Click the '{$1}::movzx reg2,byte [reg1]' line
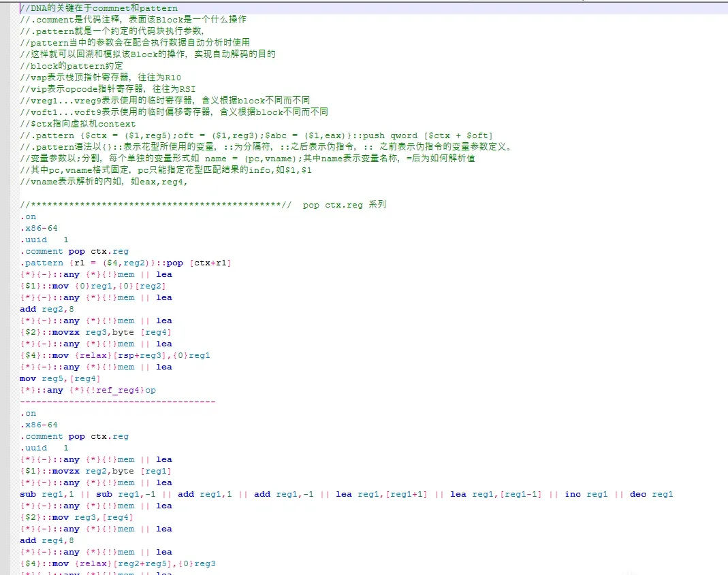Screen dimensions: 728x575 95,471
